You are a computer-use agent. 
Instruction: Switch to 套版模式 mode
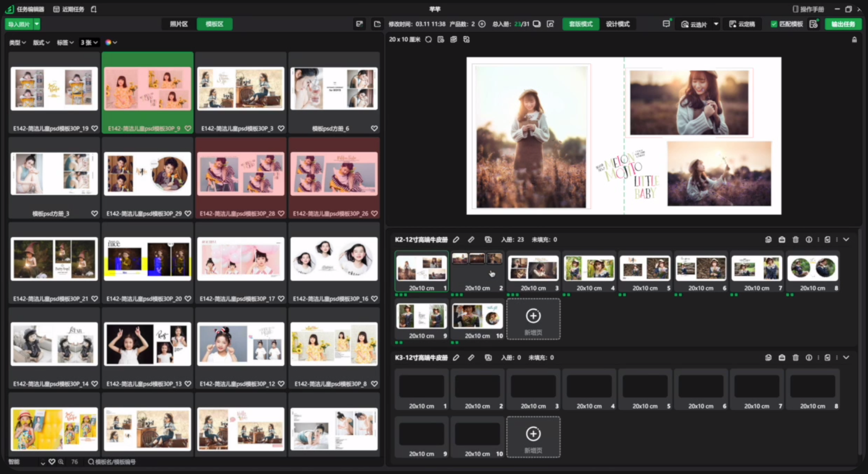pyautogui.click(x=581, y=24)
